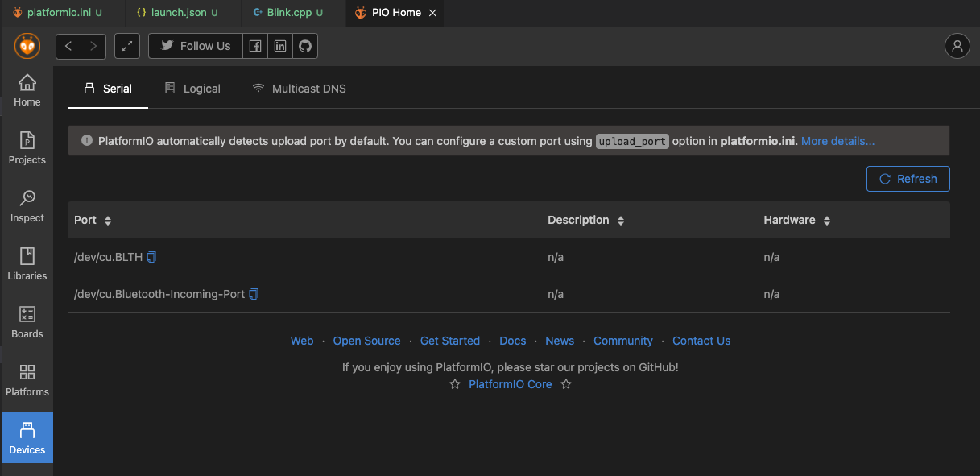Go back with the left arrow button

coord(68,46)
